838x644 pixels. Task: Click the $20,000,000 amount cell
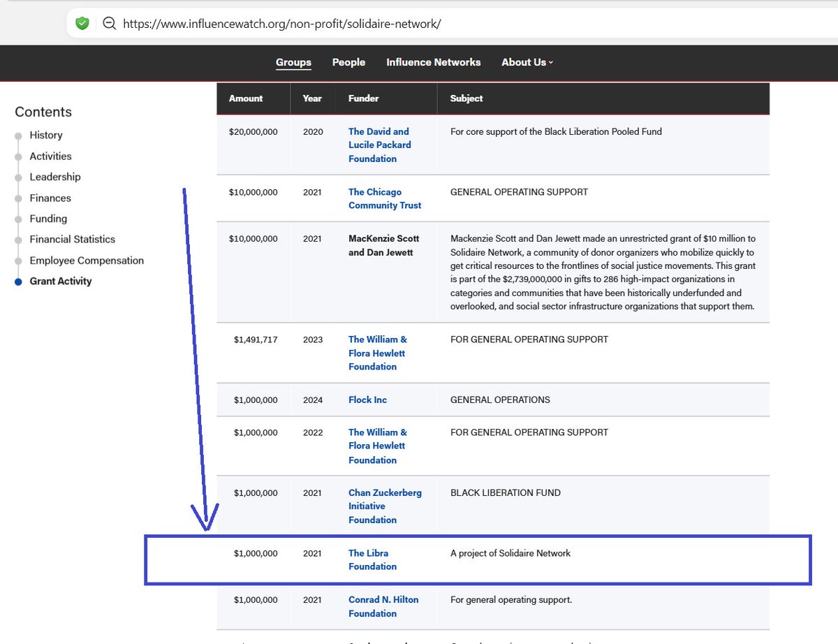click(253, 131)
